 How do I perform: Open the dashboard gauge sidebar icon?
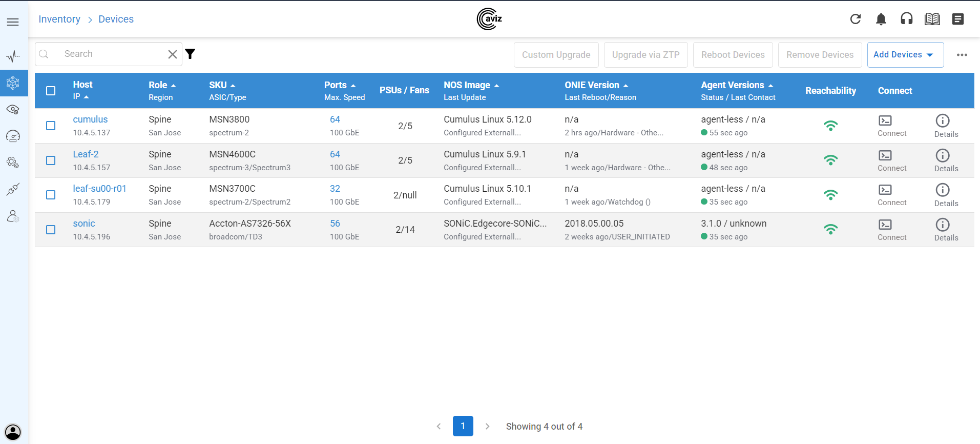point(13,136)
